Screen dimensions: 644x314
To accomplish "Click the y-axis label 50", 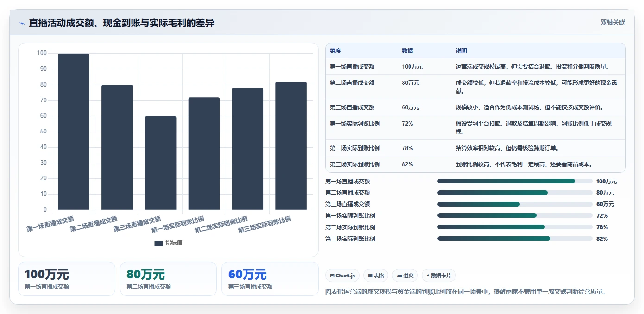I will tap(44, 132).
